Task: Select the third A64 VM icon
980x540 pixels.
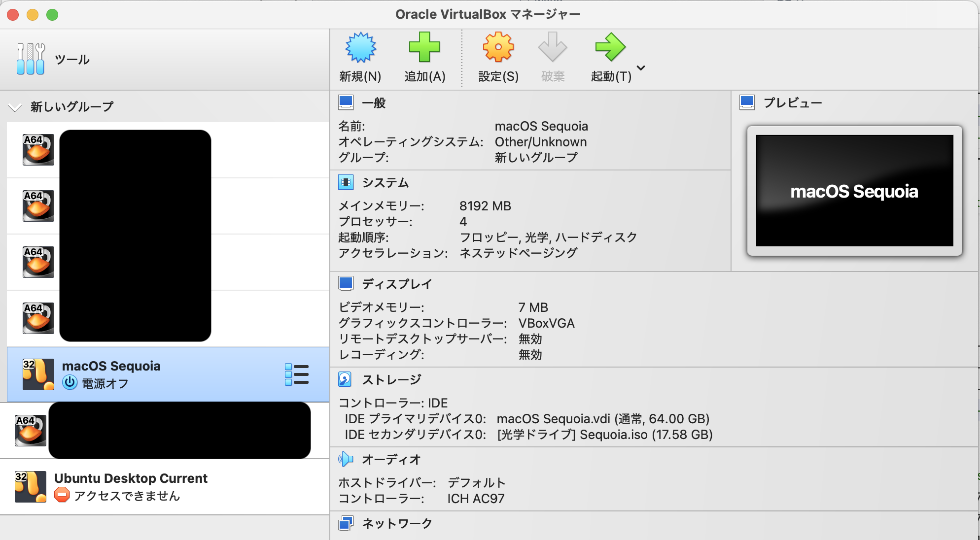Action: click(38, 262)
